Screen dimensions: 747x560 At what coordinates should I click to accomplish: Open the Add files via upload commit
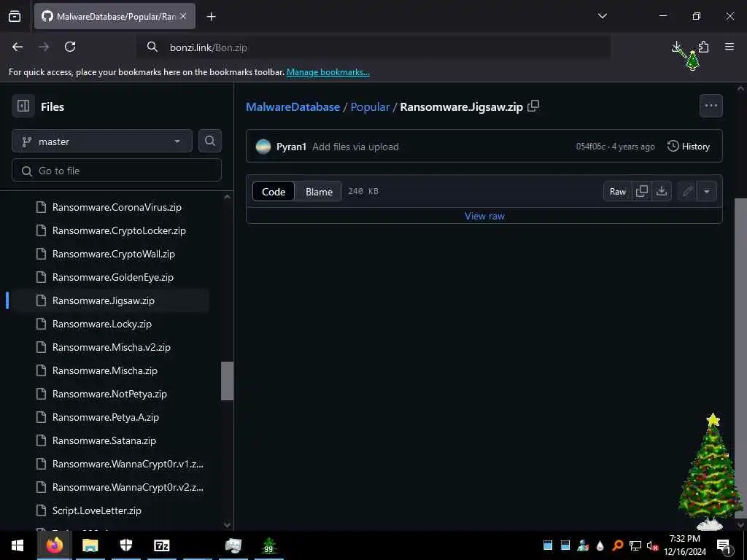(355, 147)
